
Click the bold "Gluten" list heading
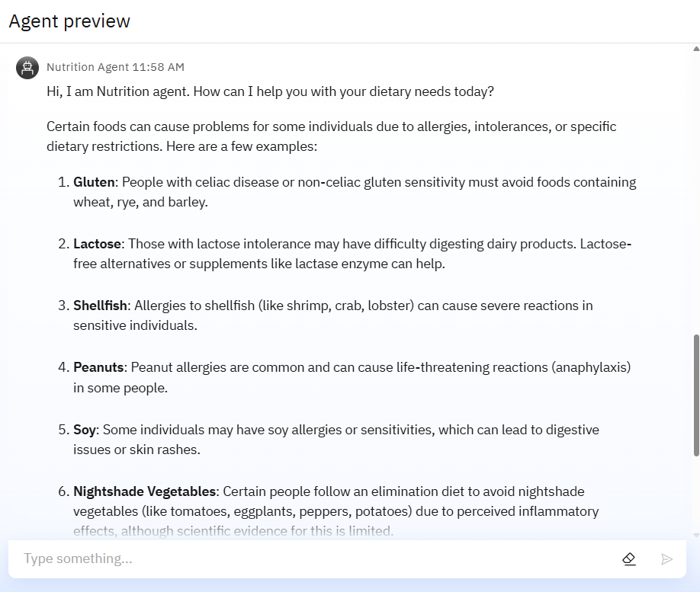[x=94, y=182]
